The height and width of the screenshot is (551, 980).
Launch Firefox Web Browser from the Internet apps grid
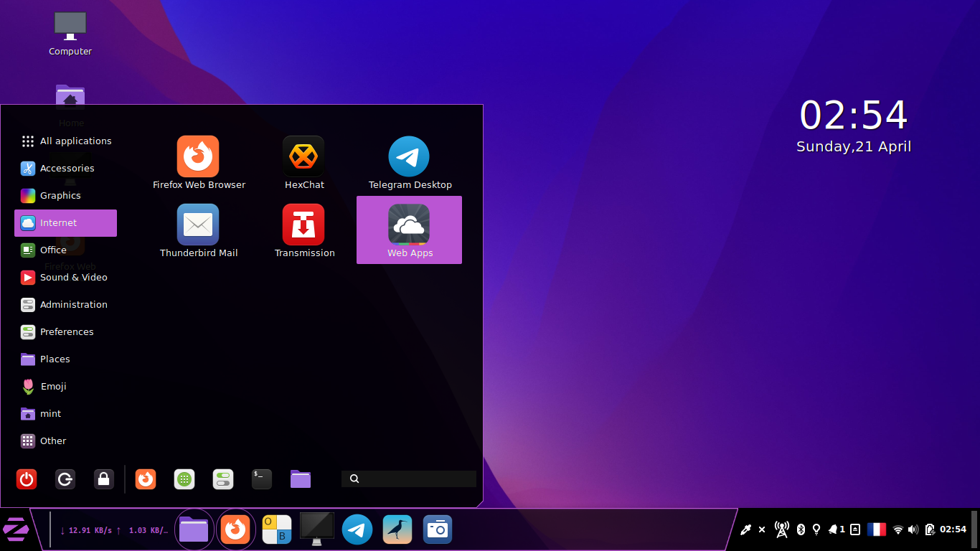click(x=199, y=163)
